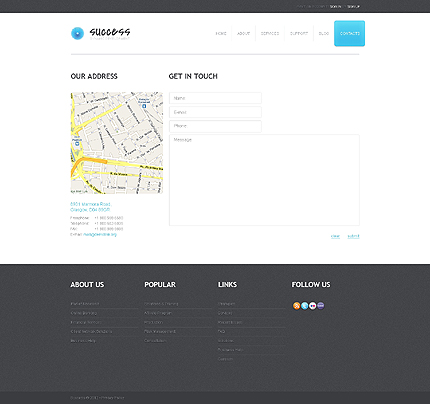Open the Home menu item

(221, 34)
